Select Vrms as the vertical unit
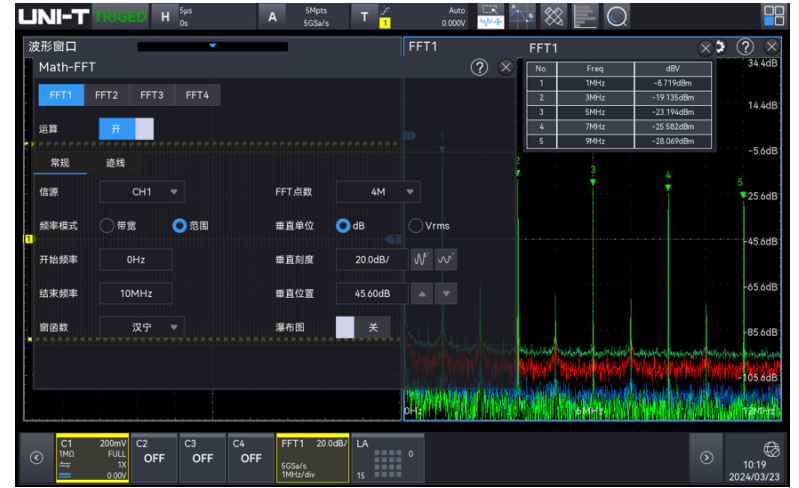Viewport: 799px width, 488px height. pos(416,226)
